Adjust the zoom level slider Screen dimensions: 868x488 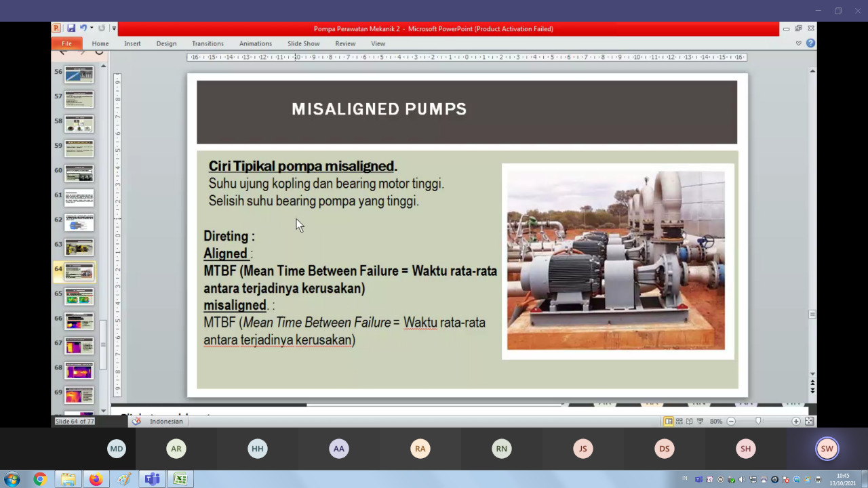758,421
